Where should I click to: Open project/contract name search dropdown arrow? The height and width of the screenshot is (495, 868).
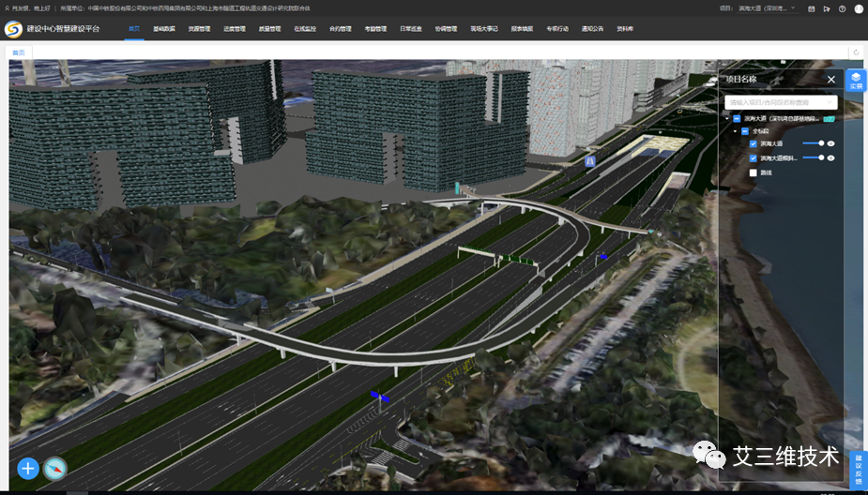(x=830, y=102)
